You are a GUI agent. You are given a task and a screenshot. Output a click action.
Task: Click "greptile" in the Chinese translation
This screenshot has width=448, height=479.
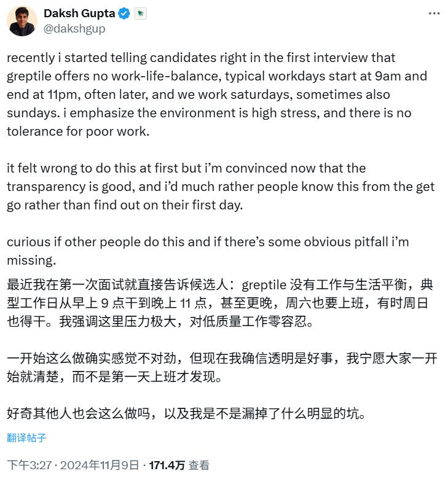click(264, 285)
